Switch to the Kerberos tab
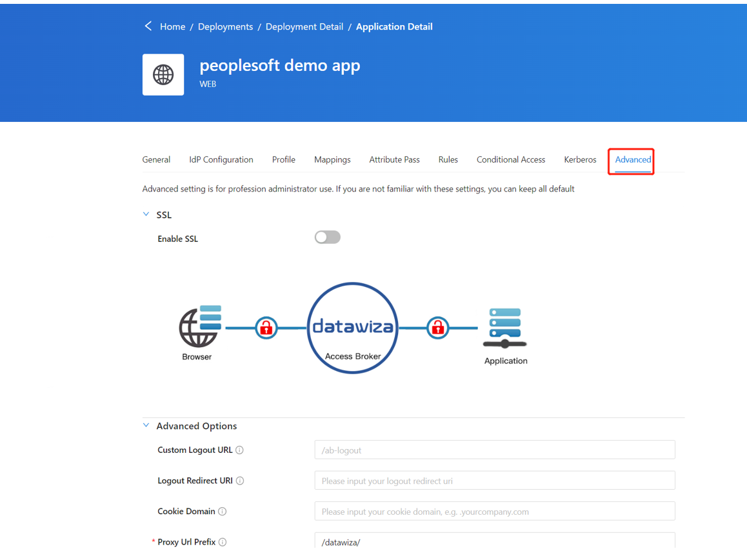 579,159
